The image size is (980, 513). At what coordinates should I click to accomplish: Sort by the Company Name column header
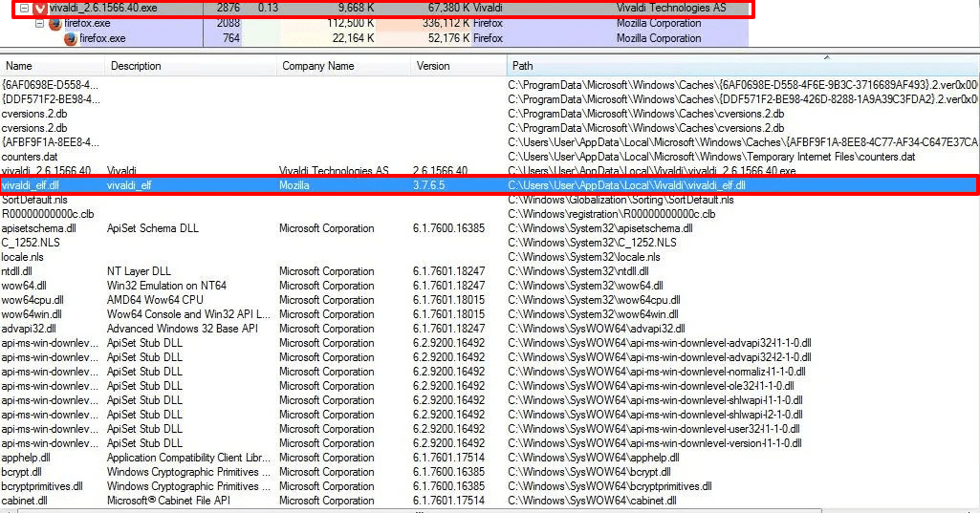pyautogui.click(x=343, y=66)
